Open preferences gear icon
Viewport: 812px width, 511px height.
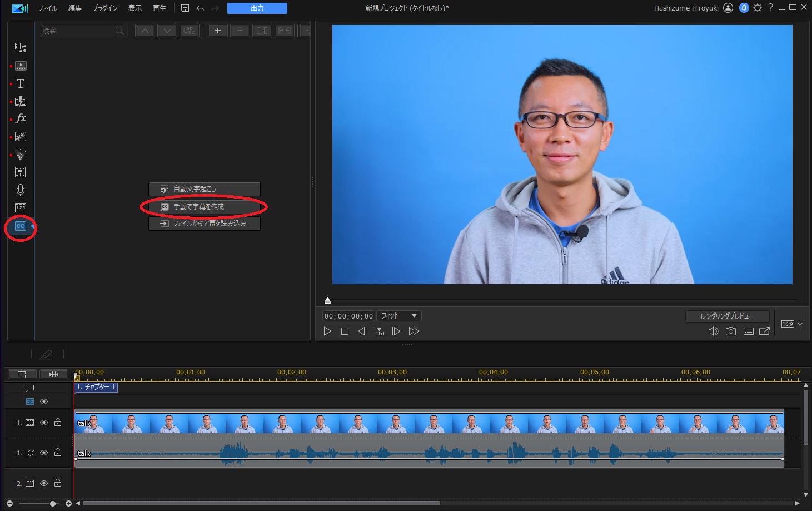758,8
